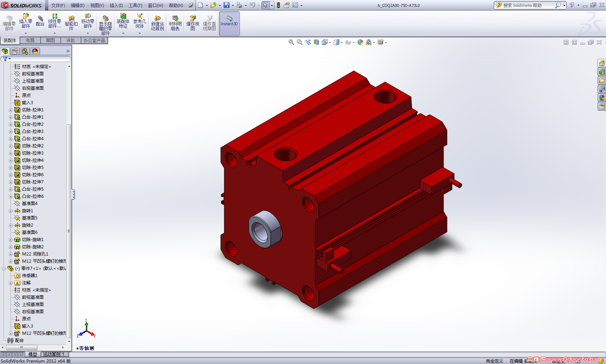This screenshot has height=364, width=606.
Task: Switch to 评估 tab
Action: click(71, 40)
